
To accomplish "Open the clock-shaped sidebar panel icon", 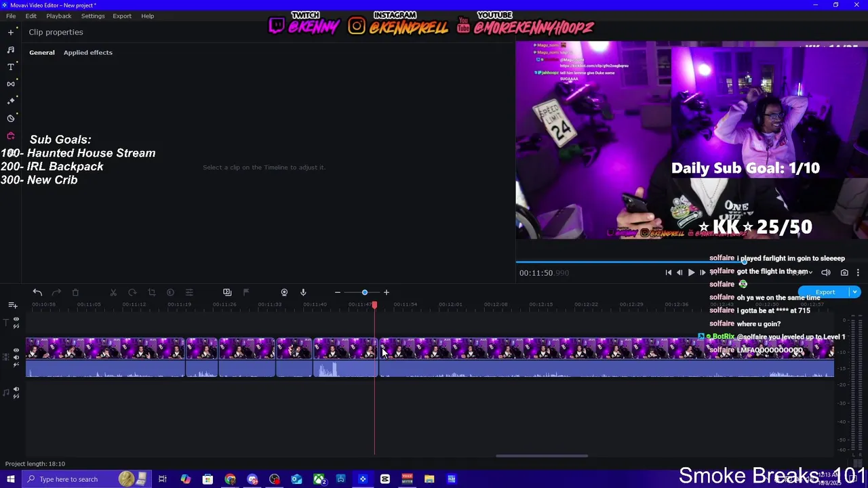I will pos(10,118).
